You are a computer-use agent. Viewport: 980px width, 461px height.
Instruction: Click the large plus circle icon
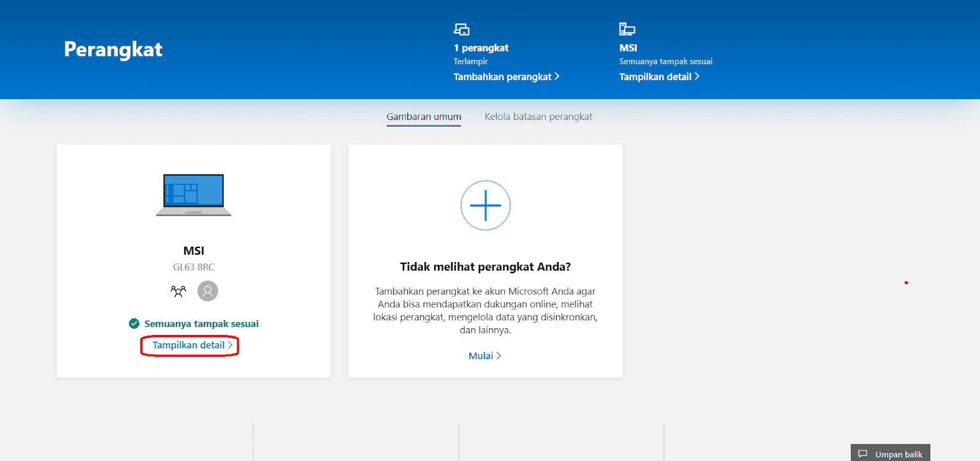click(486, 205)
